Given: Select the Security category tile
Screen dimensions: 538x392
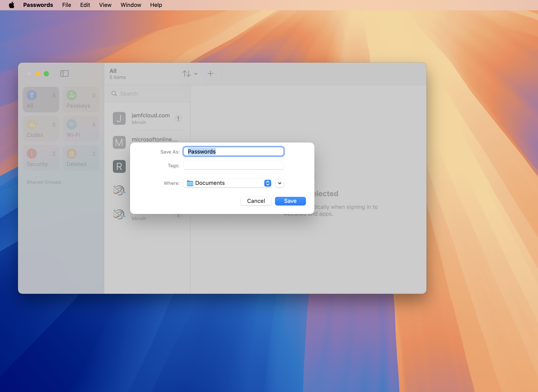Looking at the screenshot, I should tap(41, 158).
